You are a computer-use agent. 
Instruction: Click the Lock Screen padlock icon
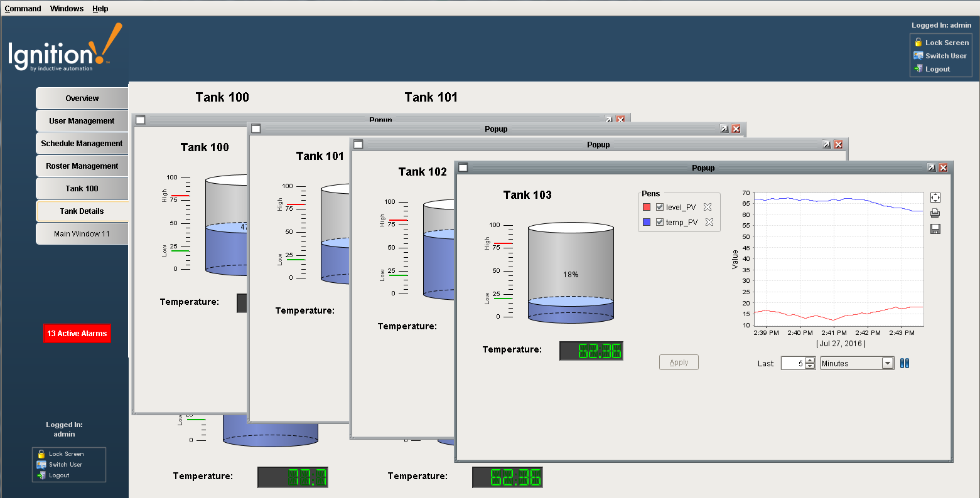[x=918, y=42]
